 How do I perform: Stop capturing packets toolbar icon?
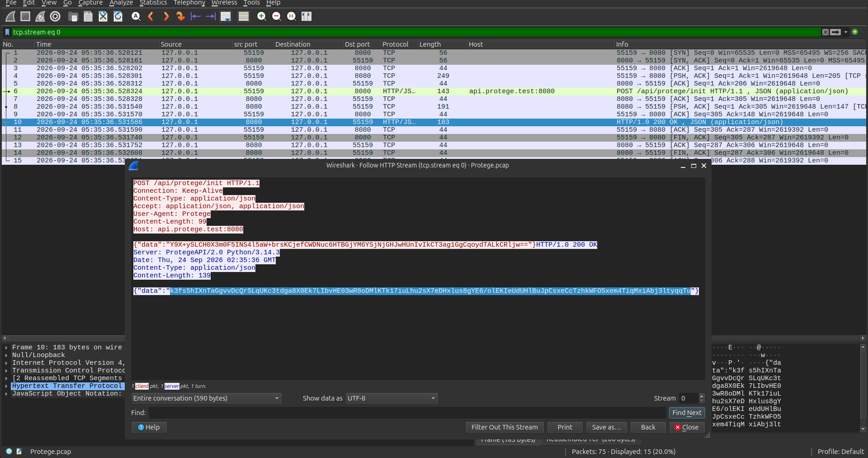click(25, 17)
